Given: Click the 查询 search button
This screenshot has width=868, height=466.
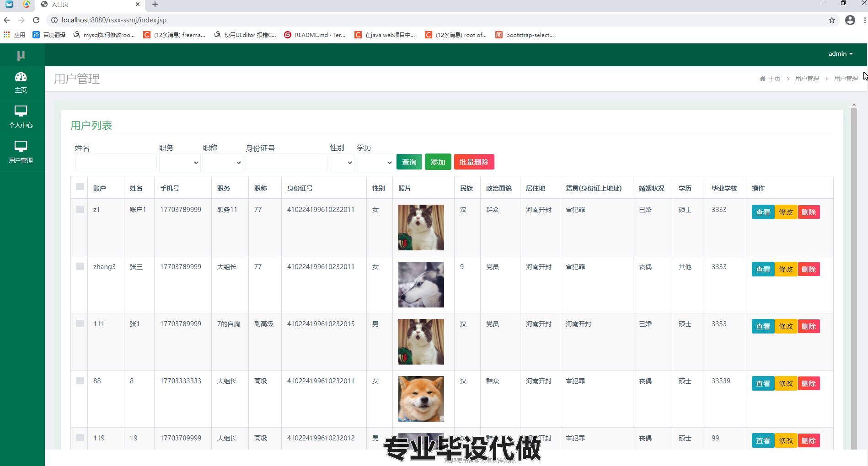Looking at the screenshot, I should point(409,162).
